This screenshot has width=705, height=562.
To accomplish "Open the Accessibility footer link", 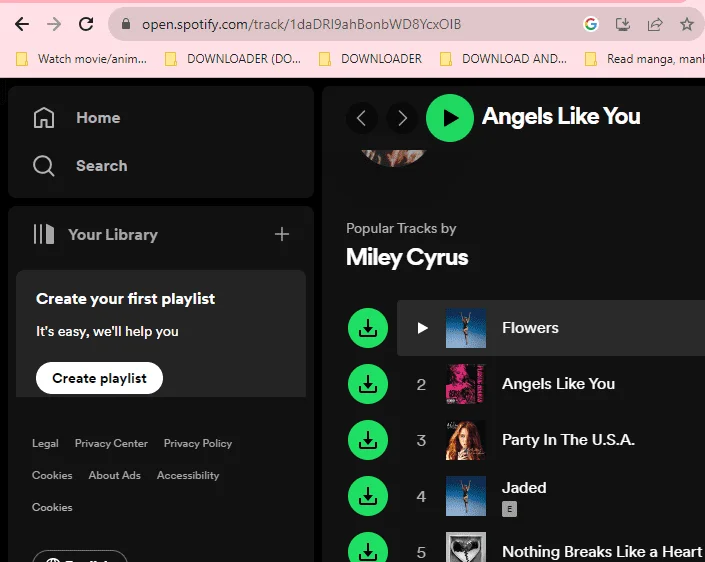I will click(188, 475).
